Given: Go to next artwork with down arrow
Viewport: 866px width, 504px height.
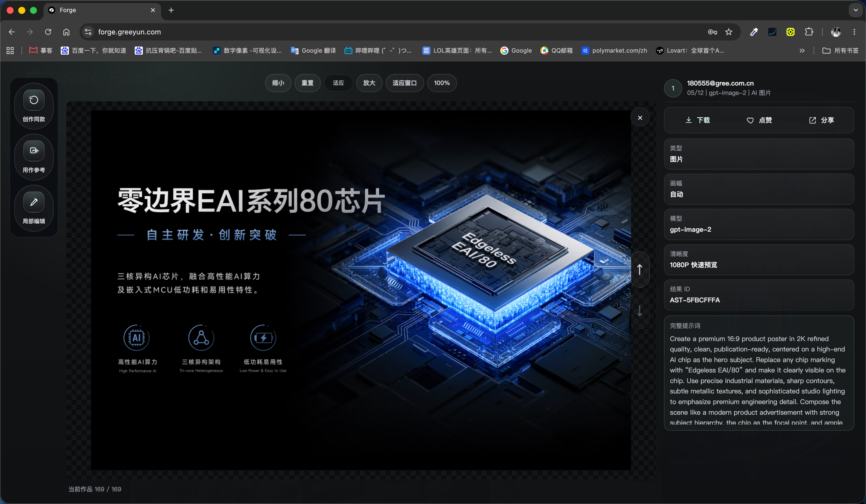Looking at the screenshot, I should pos(640,311).
